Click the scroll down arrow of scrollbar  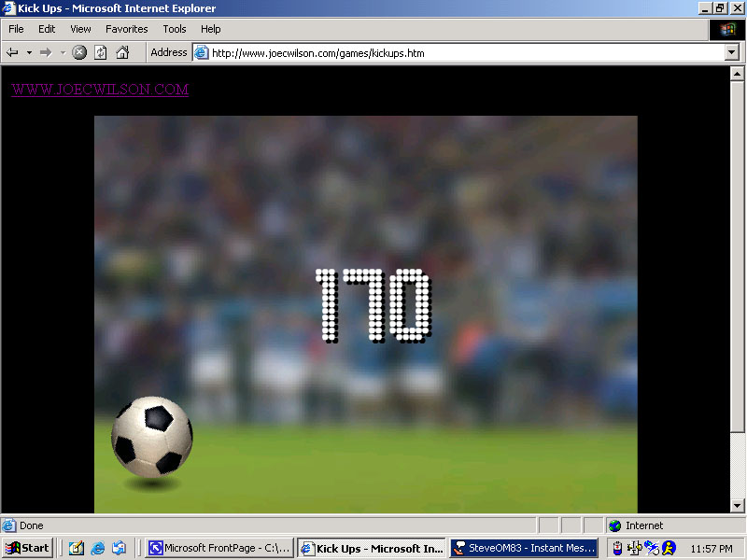[739, 506]
